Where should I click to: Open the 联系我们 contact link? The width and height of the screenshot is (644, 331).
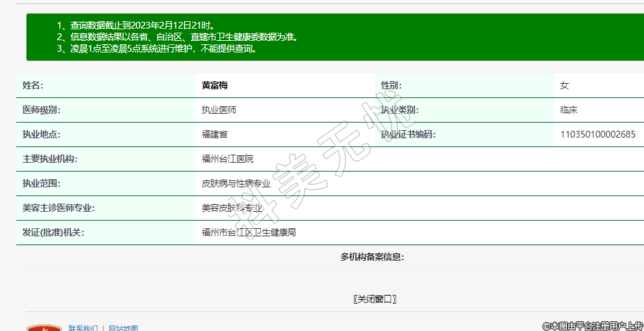[82, 328]
